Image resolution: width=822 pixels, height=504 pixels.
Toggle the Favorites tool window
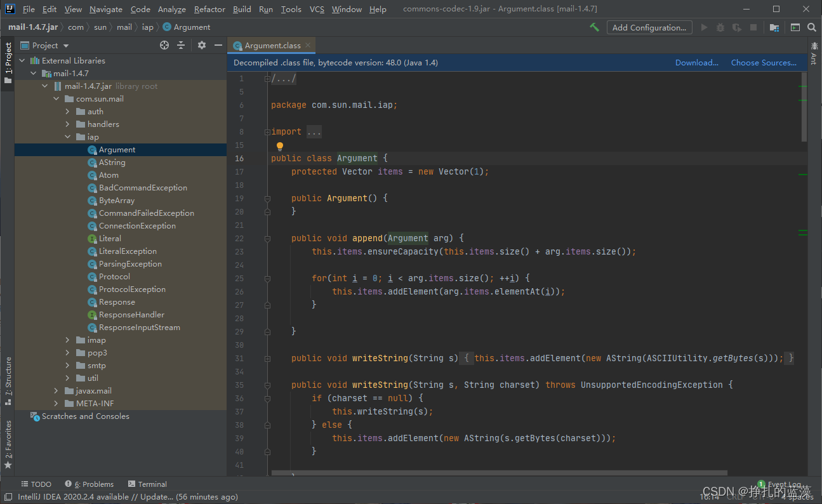point(8,443)
